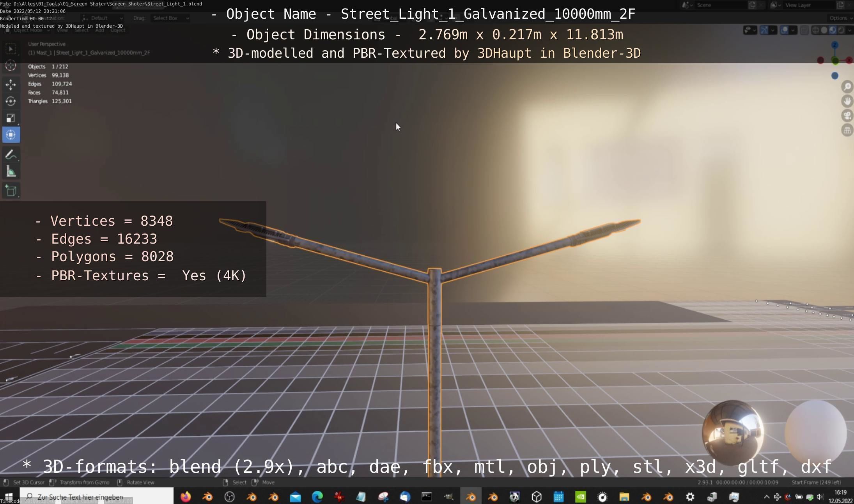The height and width of the screenshot is (504, 854).
Task: Click new scene button next to Scene
Action: 752,5
